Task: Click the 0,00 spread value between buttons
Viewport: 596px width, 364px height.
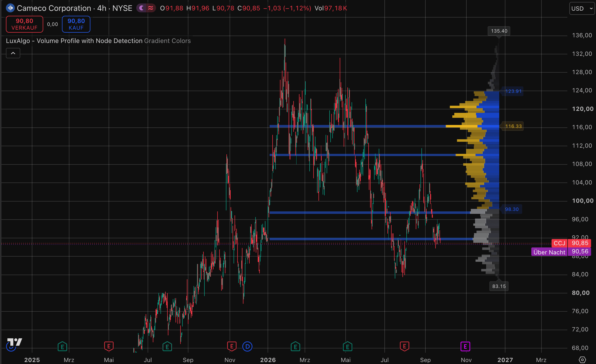Action: pos(53,24)
